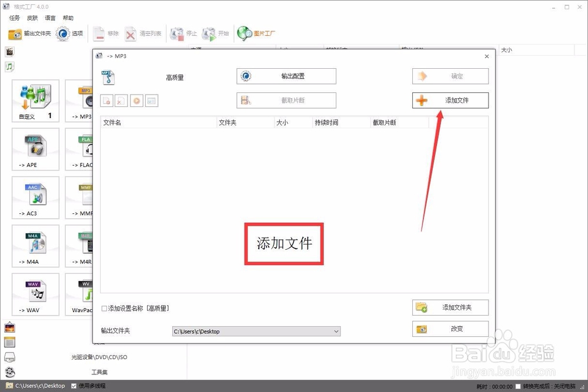Open the Options (选项) toolbar icon
Viewport: 588px width, 392px height.
pyautogui.click(x=69, y=33)
